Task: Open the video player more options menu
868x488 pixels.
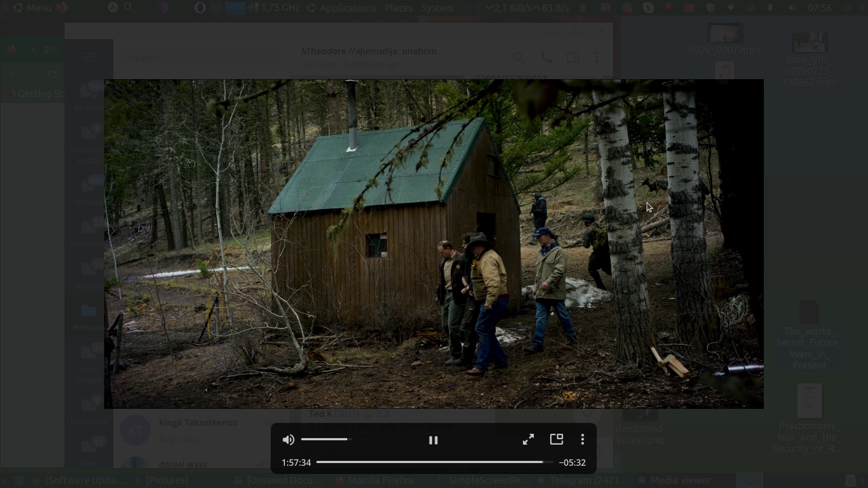Action: pyautogui.click(x=583, y=439)
